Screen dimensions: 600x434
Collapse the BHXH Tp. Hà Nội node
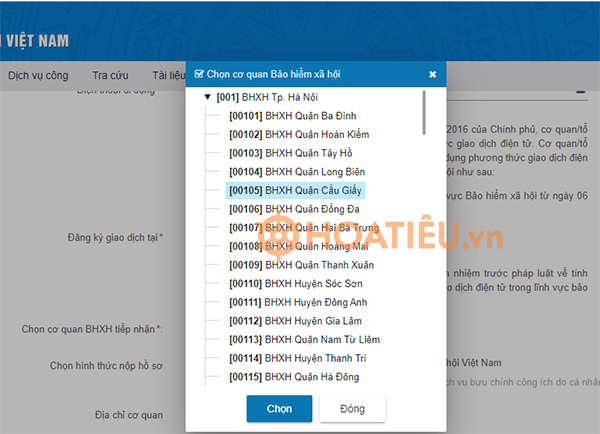[207, 98]
